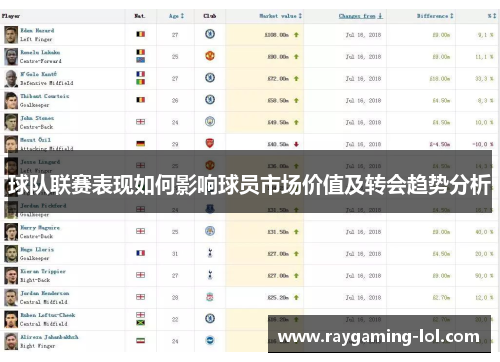This screenshot has height=362, width=500.
Task: Sort by percentage column header
Action: coord(492,16)
